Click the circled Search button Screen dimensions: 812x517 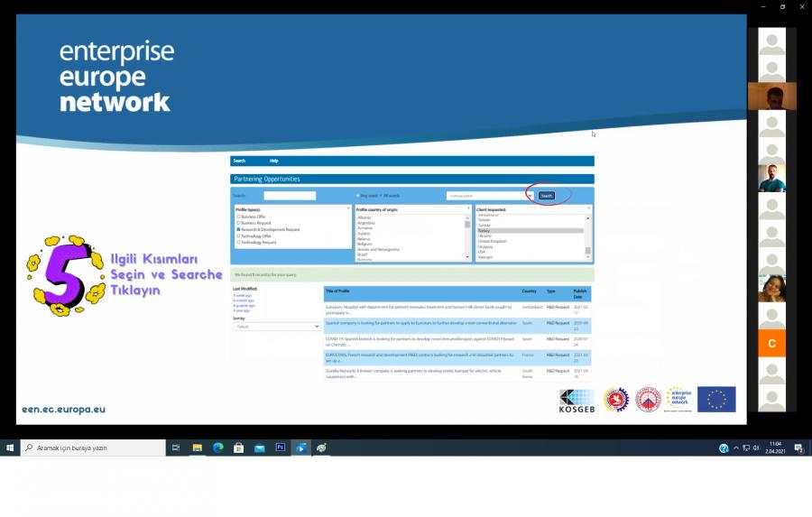pos(547,196)
